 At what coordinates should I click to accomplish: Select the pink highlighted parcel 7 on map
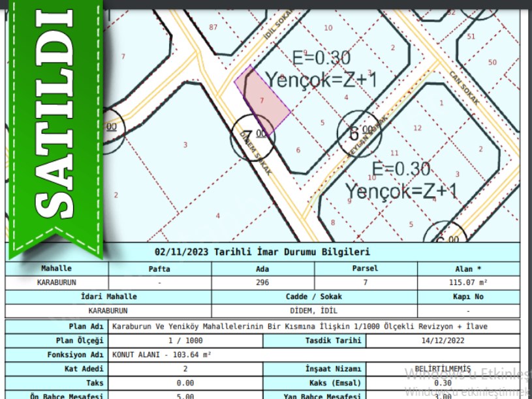(x=264, y=99)
